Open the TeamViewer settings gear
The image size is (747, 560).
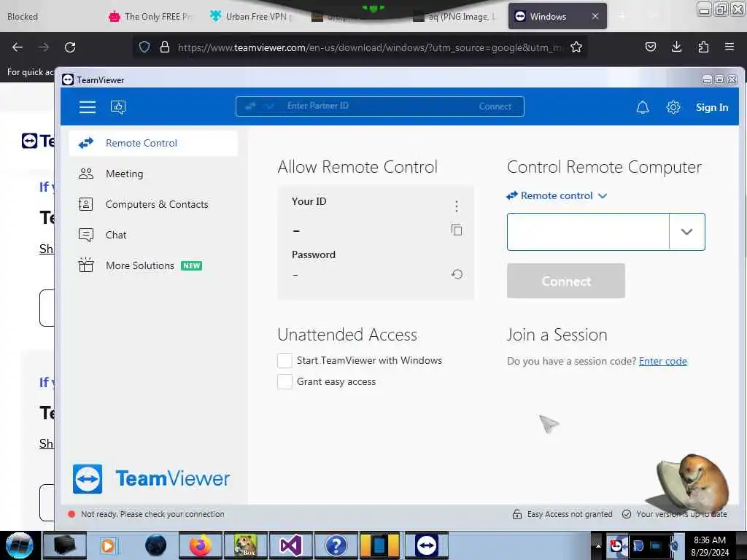tap(673, 107)
